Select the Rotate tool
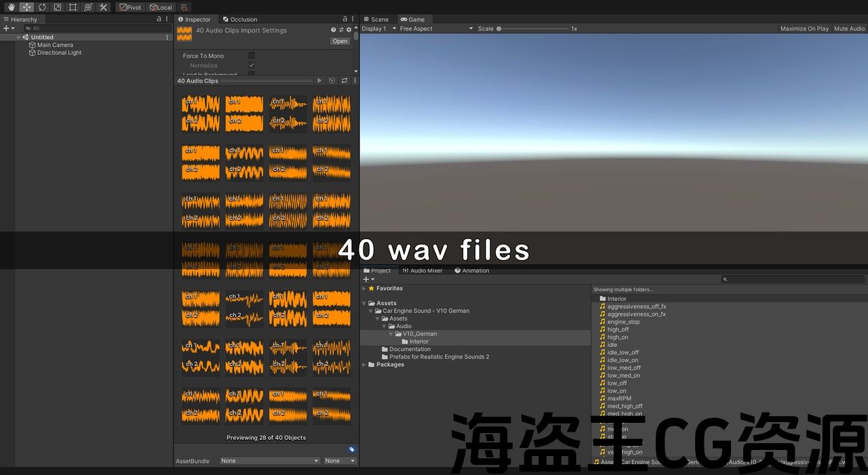This screenshot has width=868, height=475. coord(42,7)
